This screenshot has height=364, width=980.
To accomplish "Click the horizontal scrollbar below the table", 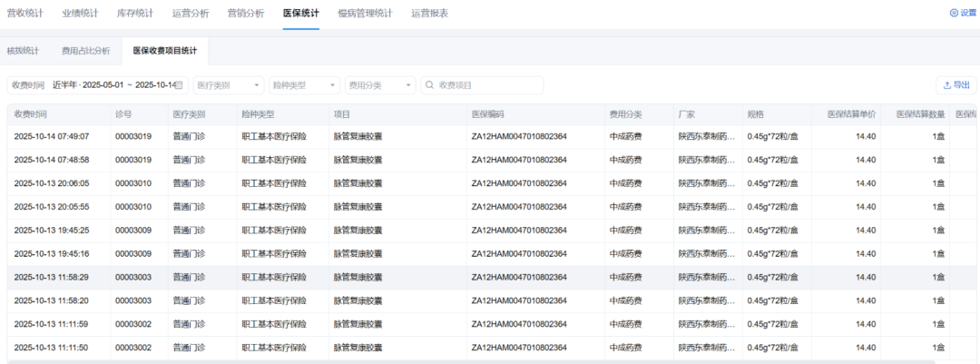I will pos(363,361).
